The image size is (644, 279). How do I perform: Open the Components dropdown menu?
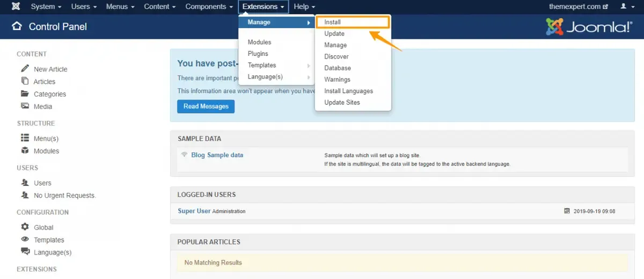[209, 6]
